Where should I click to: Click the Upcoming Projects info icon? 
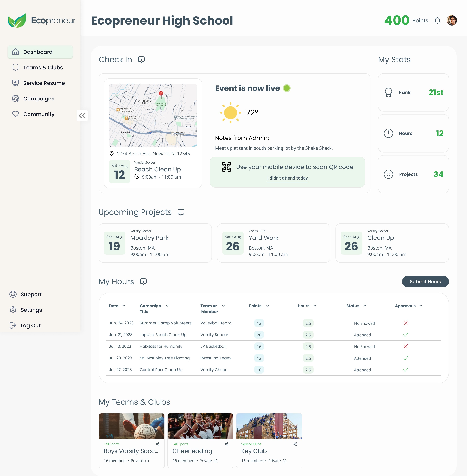click(x=181, y=212)
